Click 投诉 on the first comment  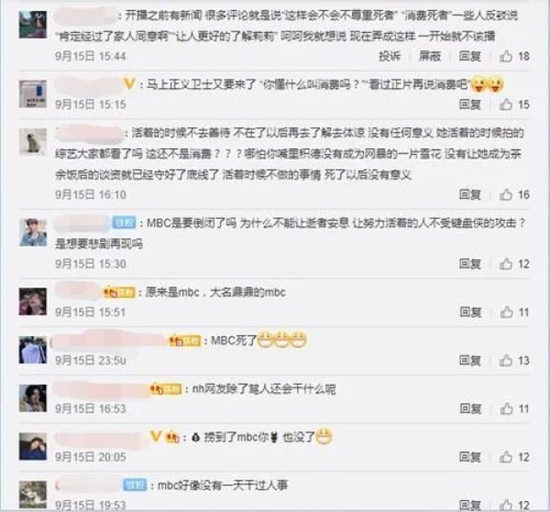point(389,56)
